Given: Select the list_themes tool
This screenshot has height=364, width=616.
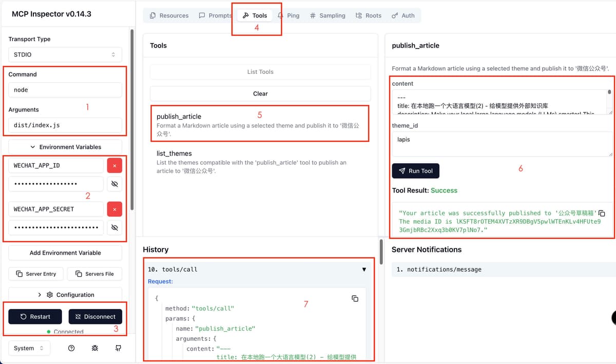Looking at the screenshot, I should pos(260,162).
